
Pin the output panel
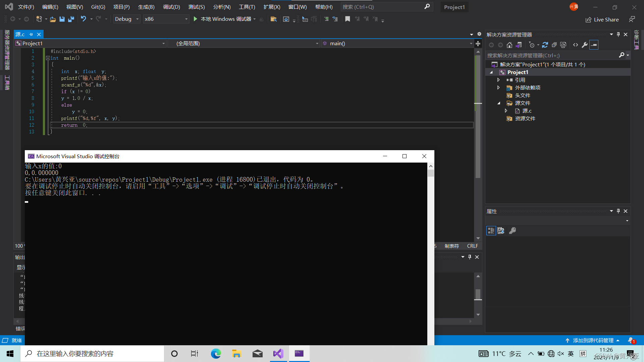[x=470, y=257]
